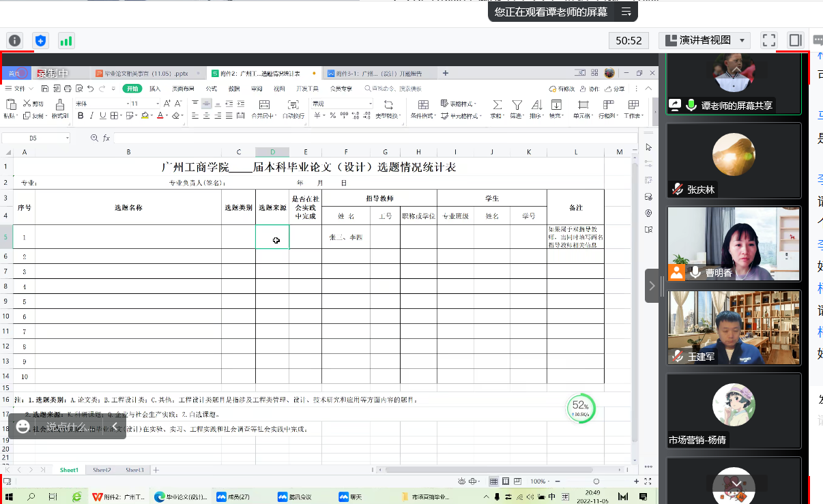Collapse the participant video panel arrow
Screen dimensions: 823x504
[652, 286]
